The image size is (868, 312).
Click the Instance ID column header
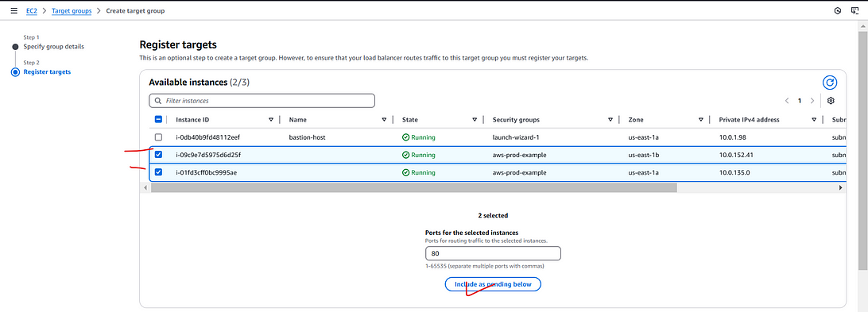tap(192, 120)
